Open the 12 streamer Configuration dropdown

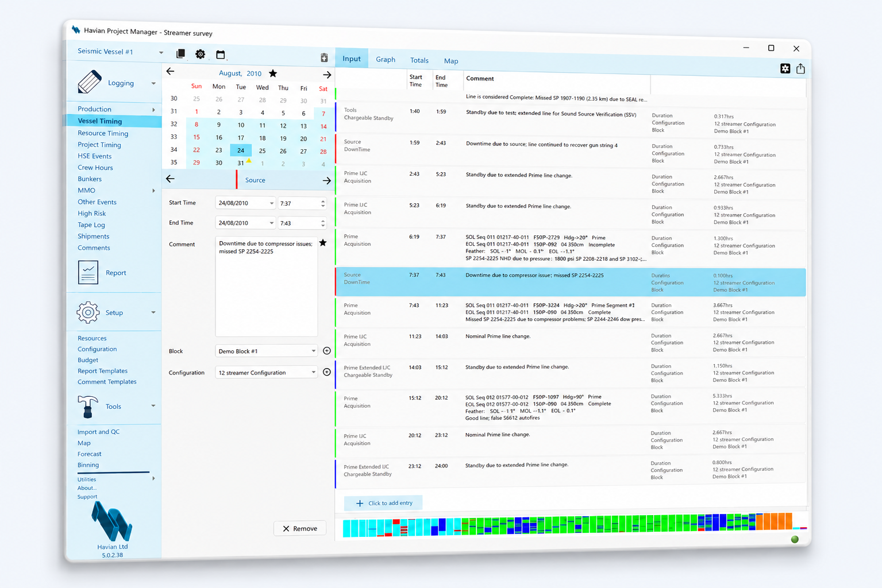(313, 372)
